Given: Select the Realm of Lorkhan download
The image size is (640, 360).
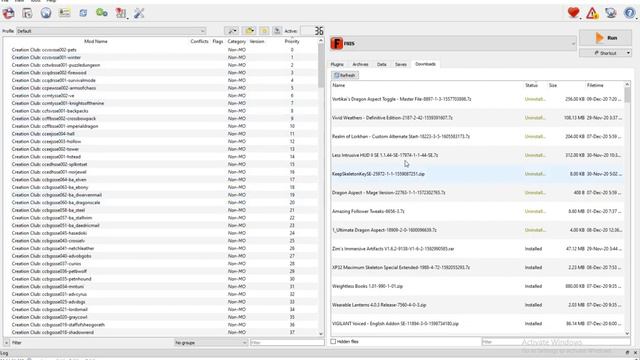Looking at the screenshot, I should click(x=477, y=136).
